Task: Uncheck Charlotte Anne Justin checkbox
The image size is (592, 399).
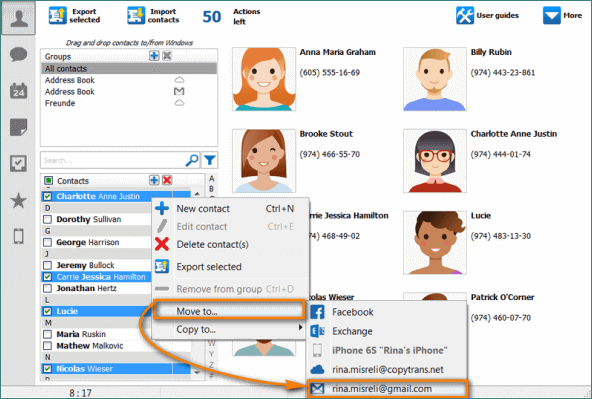Action: pyautogui.click(x=48, y=196)
